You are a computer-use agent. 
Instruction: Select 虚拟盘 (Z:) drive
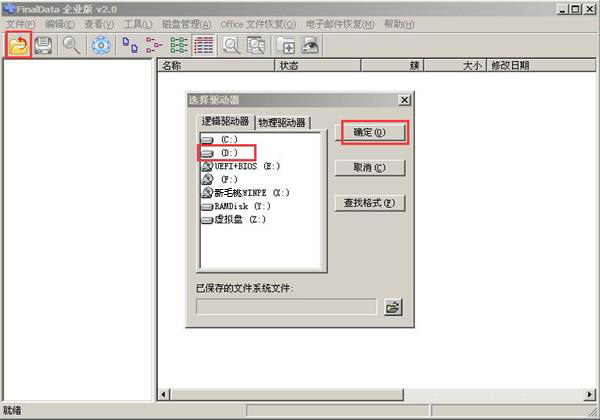click(233, 220)
